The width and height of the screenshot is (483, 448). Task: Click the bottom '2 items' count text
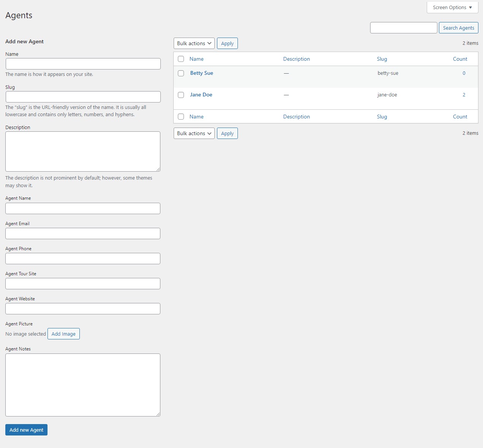[470, 133]
